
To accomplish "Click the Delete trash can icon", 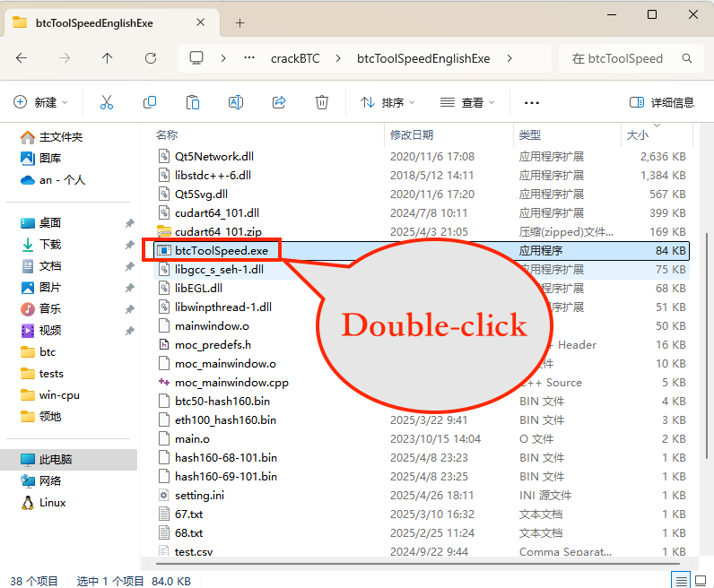I will pos(321,102).
